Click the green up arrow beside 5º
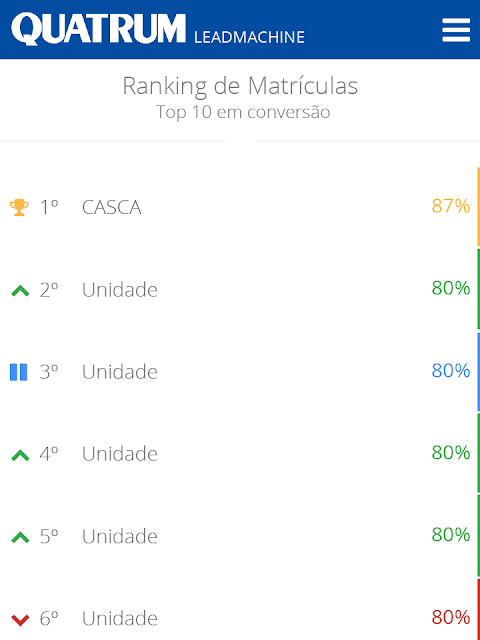The width and height of the screenshot is (480, 640). [x=20, y=538]
